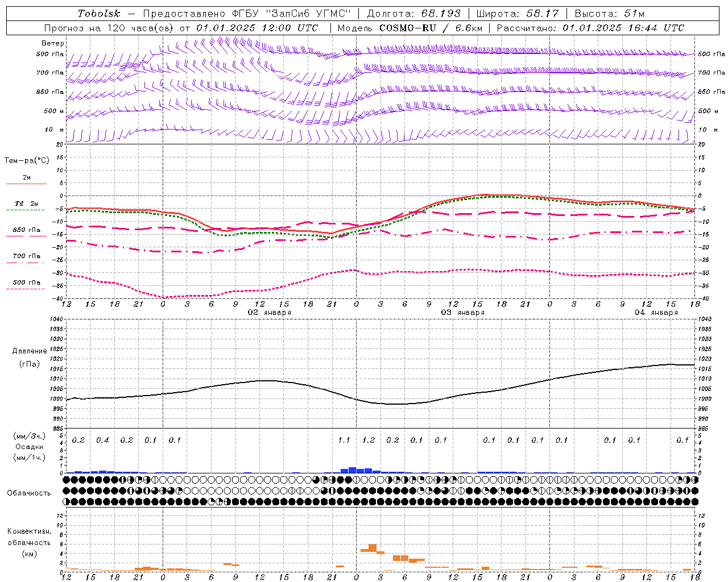Select the "700 гПа" temperature legend entry
This screenshot has height=582, width=728.
coord(26,256)
